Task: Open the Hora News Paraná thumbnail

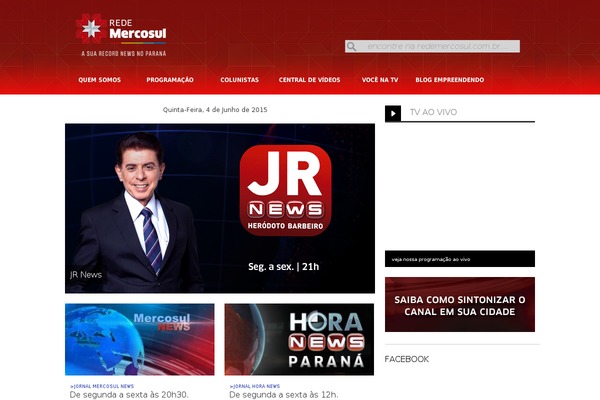Action: click(x=299, y=339)
